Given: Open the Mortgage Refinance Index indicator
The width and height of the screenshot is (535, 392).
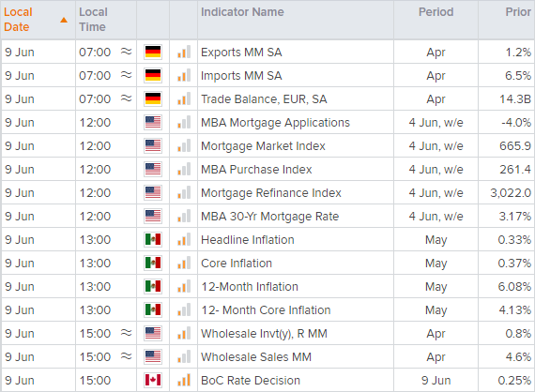Looking at the screenshot, I should [271, 193].
